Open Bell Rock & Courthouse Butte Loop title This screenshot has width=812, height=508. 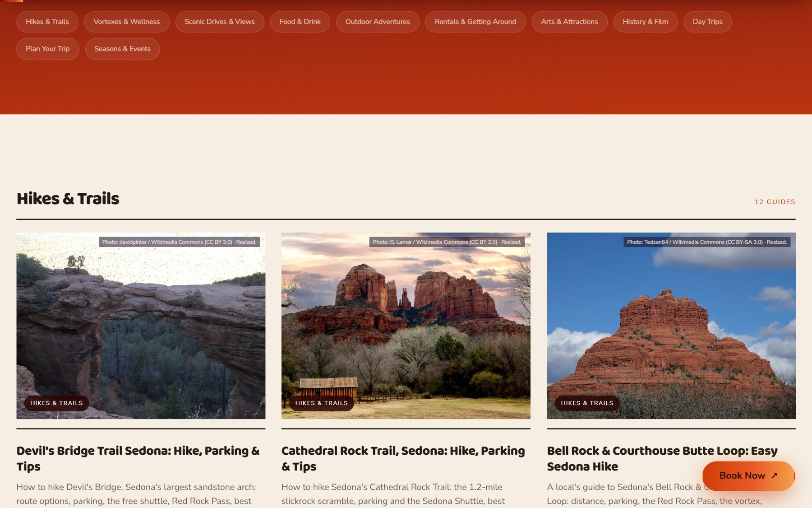pos(662,458)
